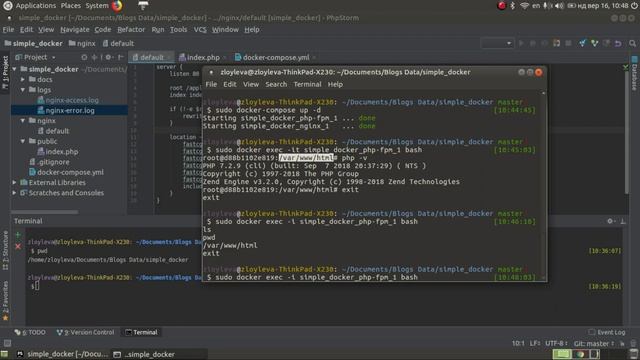640x360 pixels.
Task: Click the Run button in PhpStorm toolbar
Action: (x=521, y=43)
